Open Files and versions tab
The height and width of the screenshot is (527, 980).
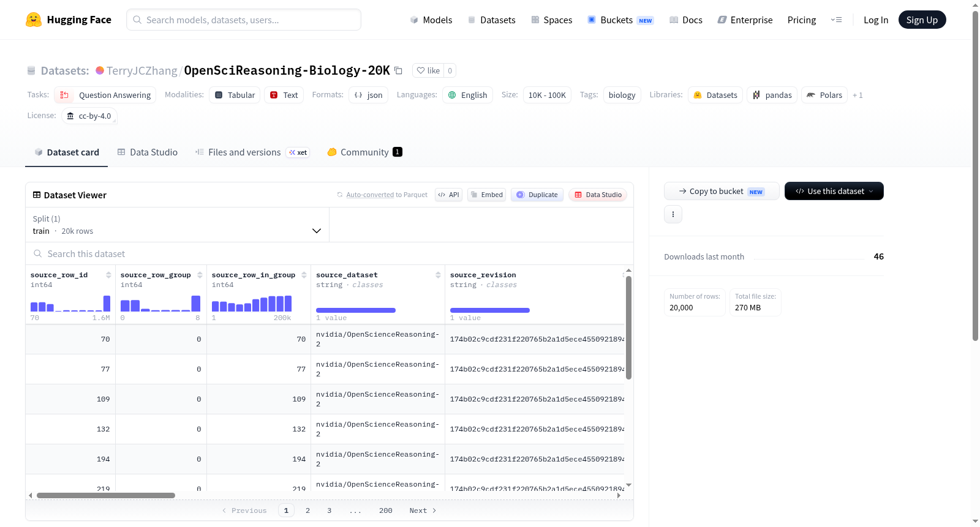[x=252, y=152]
